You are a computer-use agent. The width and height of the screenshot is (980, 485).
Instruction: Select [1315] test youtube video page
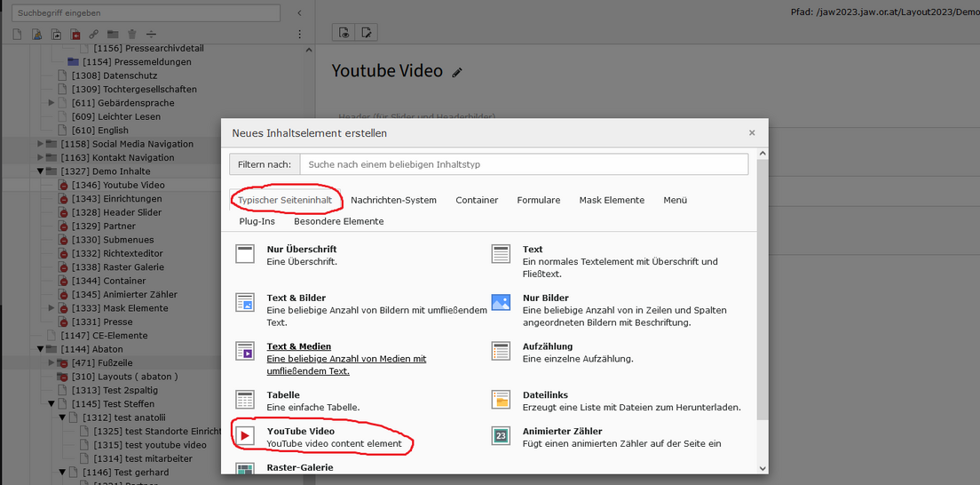[149, 445]
